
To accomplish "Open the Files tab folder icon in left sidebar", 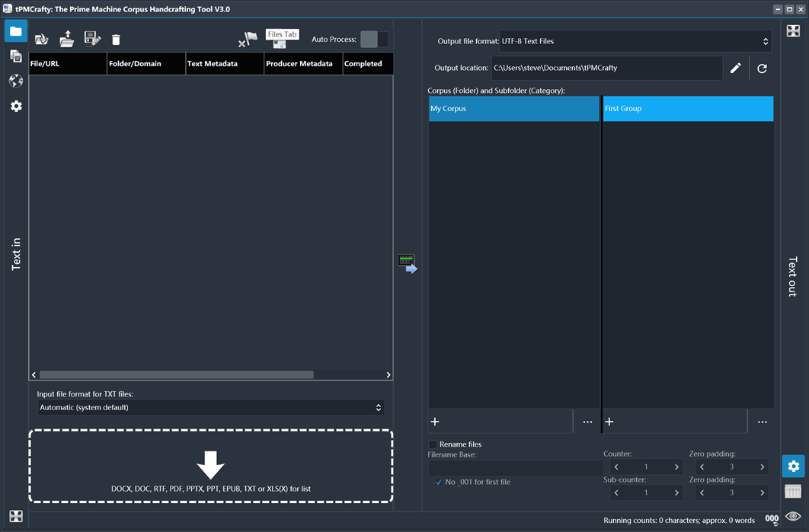I will pos(16,31).
